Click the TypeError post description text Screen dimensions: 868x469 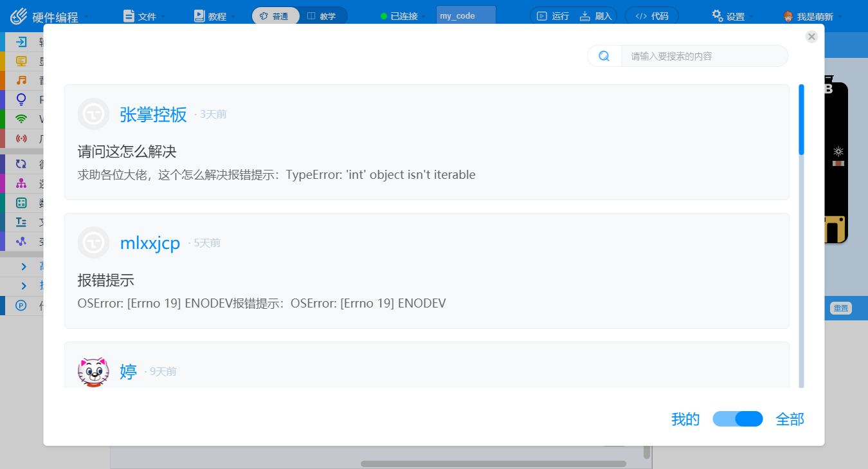tap(276, 174)
